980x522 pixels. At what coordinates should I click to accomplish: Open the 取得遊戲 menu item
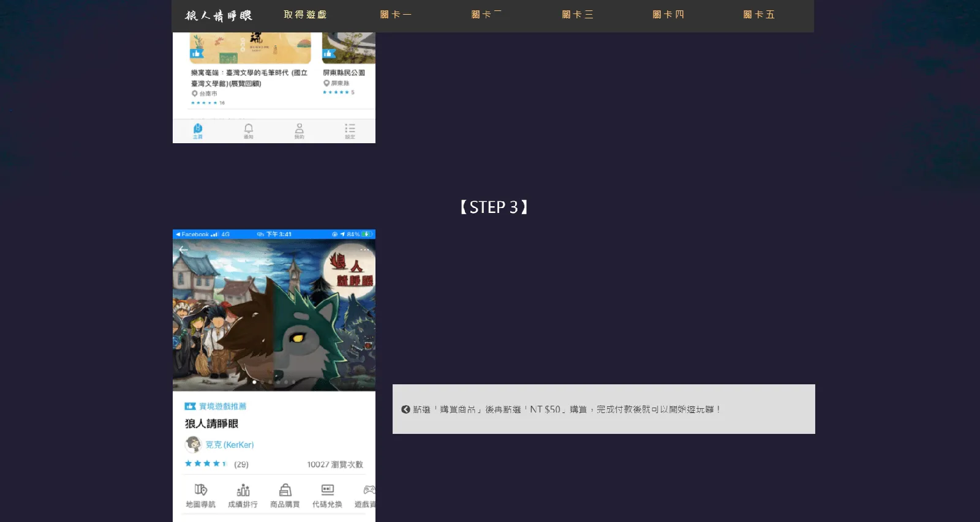pos(305,15)
